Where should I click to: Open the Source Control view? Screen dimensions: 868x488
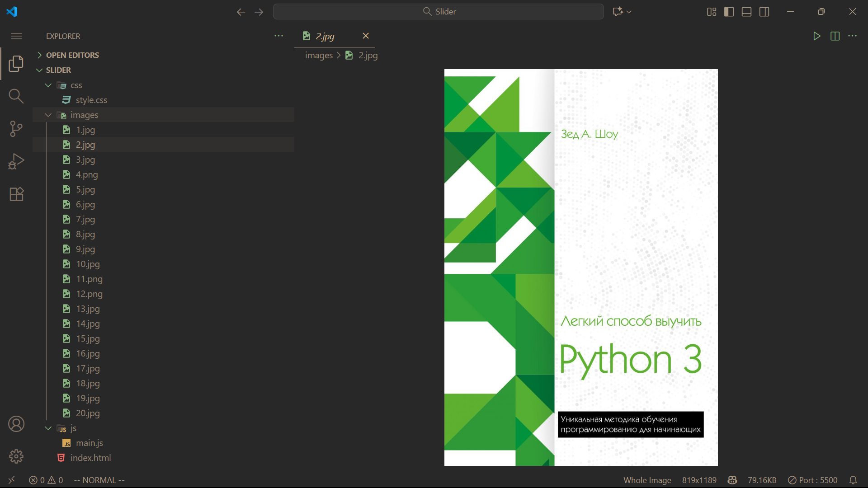click(16, 129)
